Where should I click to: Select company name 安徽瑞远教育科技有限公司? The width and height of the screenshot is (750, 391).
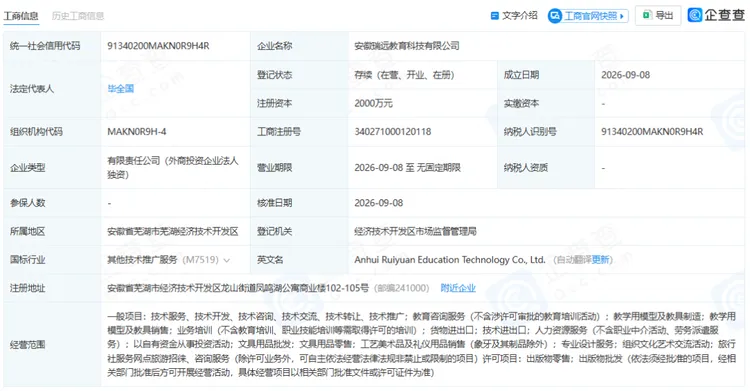click(x=407, y=46)
